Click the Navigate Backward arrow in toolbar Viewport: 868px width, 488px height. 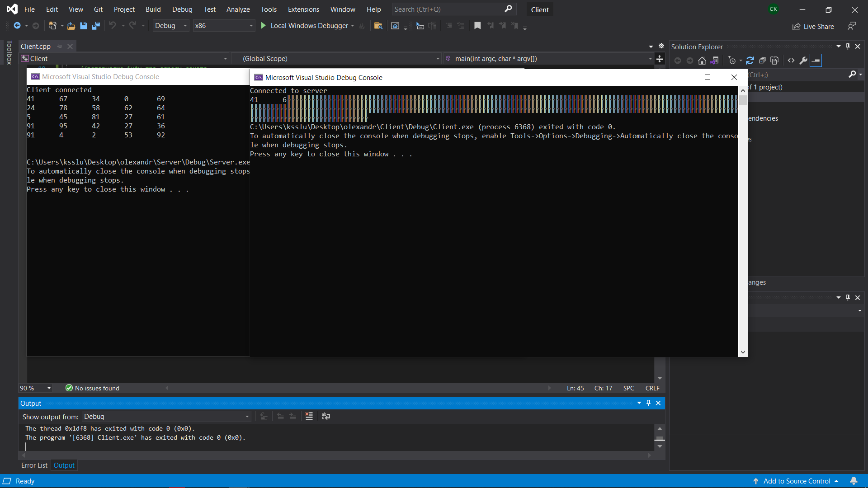coord(17,26)
